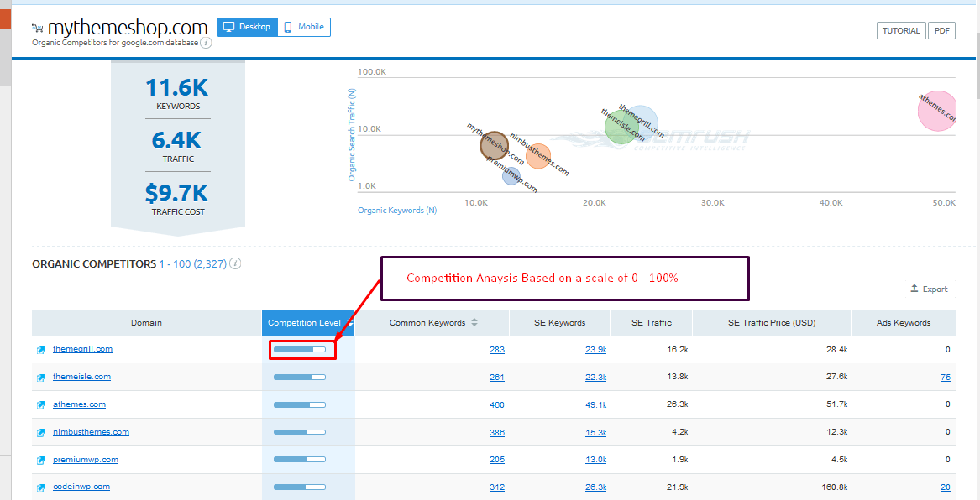Sort by Competition Level column
This screenshot has height=500, width=980.
tap(308, 323)
